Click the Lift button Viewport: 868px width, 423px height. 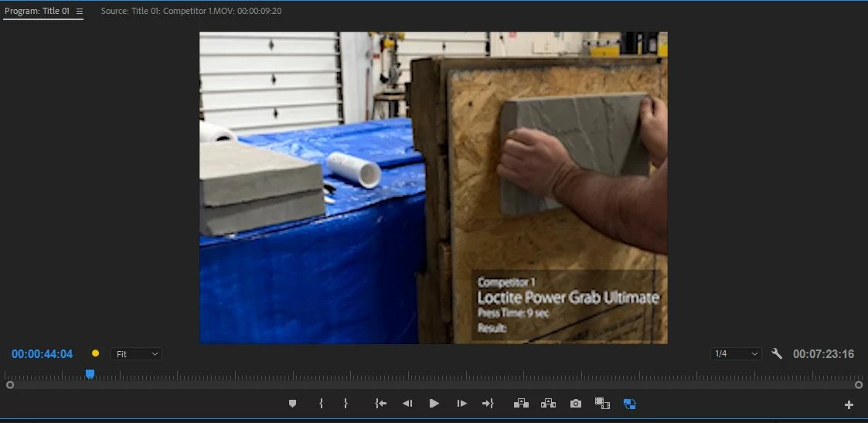(x=521, y=404)
